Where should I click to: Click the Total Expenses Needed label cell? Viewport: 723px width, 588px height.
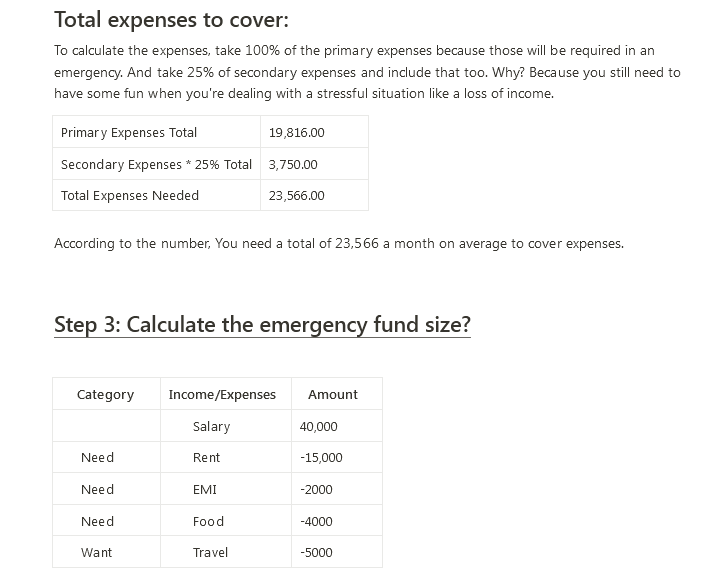[156, 196]
